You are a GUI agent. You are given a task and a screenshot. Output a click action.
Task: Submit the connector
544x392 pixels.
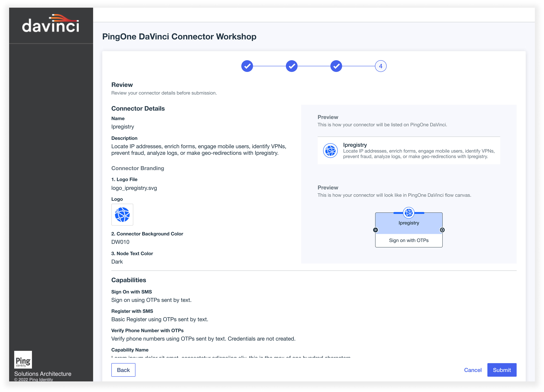click(x=502, y=370)
